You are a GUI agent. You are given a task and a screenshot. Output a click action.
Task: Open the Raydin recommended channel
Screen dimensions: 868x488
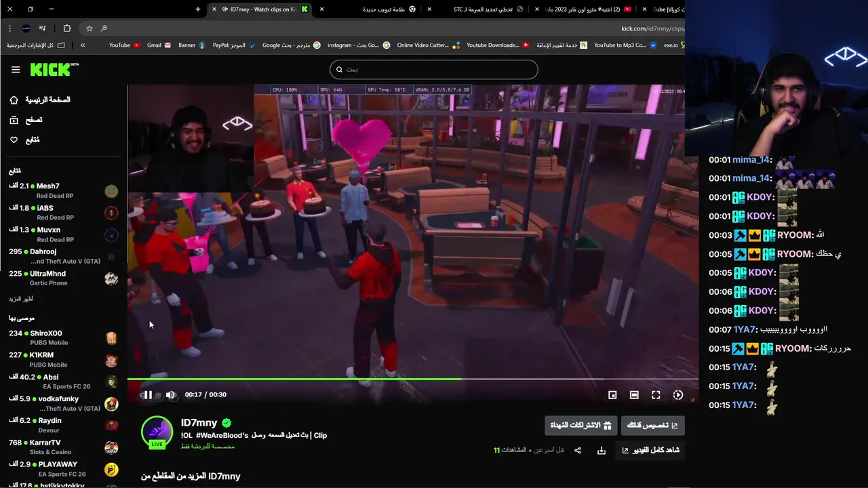(62, 425)
